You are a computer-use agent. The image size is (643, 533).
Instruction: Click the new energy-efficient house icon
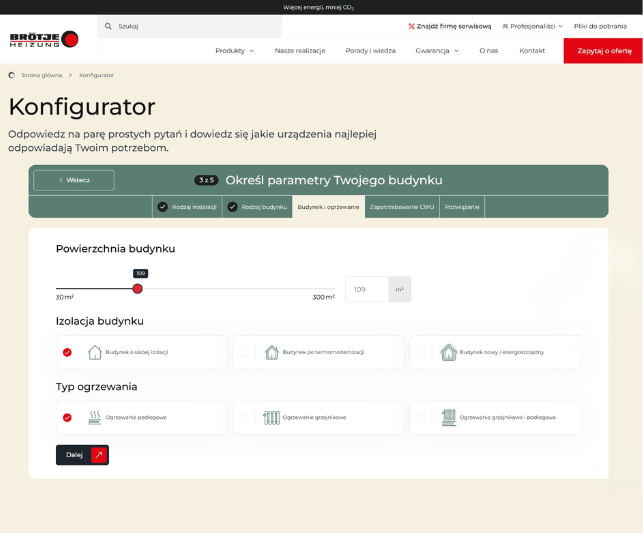click(449, 352)
